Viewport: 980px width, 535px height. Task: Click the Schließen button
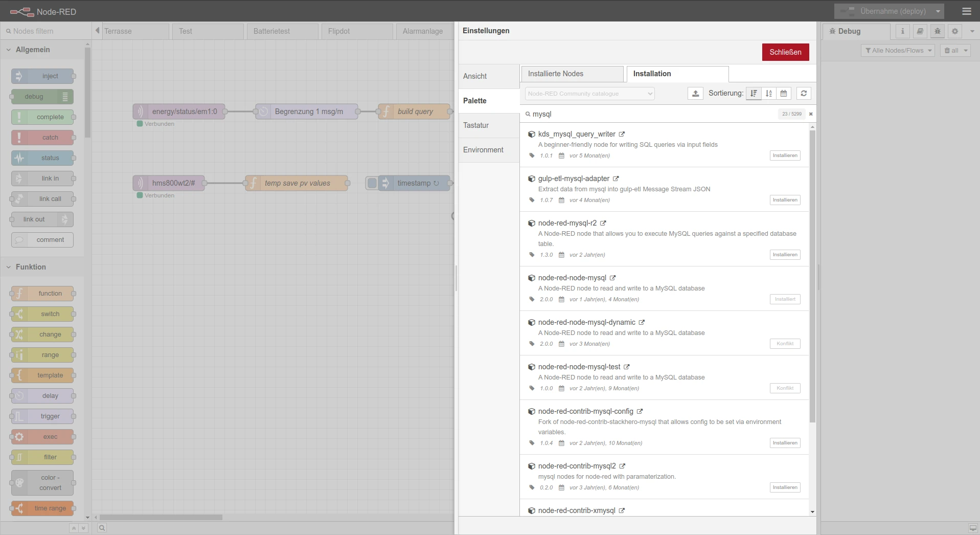[785, 52]
